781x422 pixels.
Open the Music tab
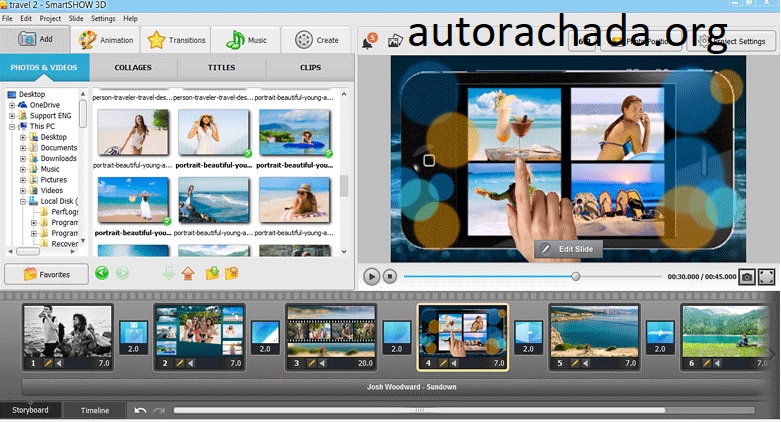click(x=246, y=40)
